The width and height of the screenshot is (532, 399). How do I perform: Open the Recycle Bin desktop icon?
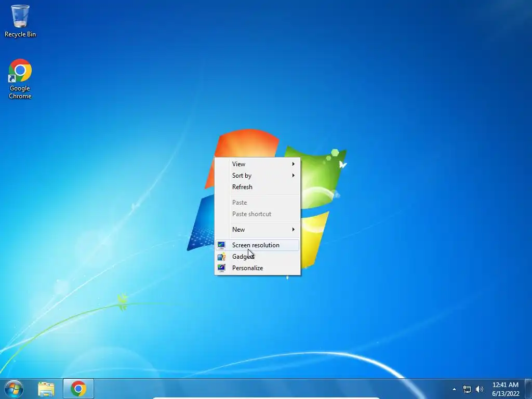[x=20, y=21]
